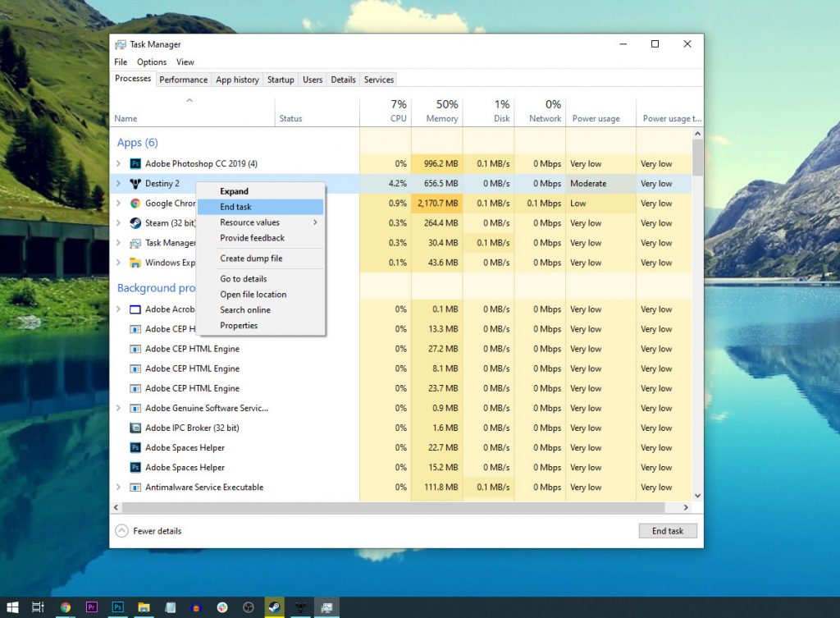Select Search online in the context menu
The height and width of the screenshot is (618, 840).
[260, 309]
